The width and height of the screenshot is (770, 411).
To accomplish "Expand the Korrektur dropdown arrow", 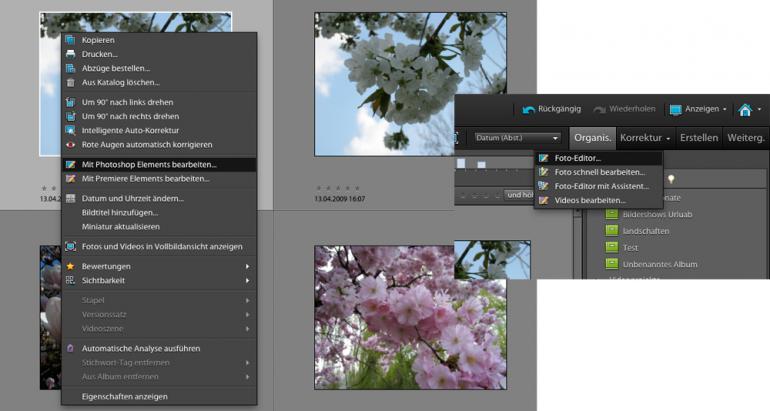I will (667, 137).
